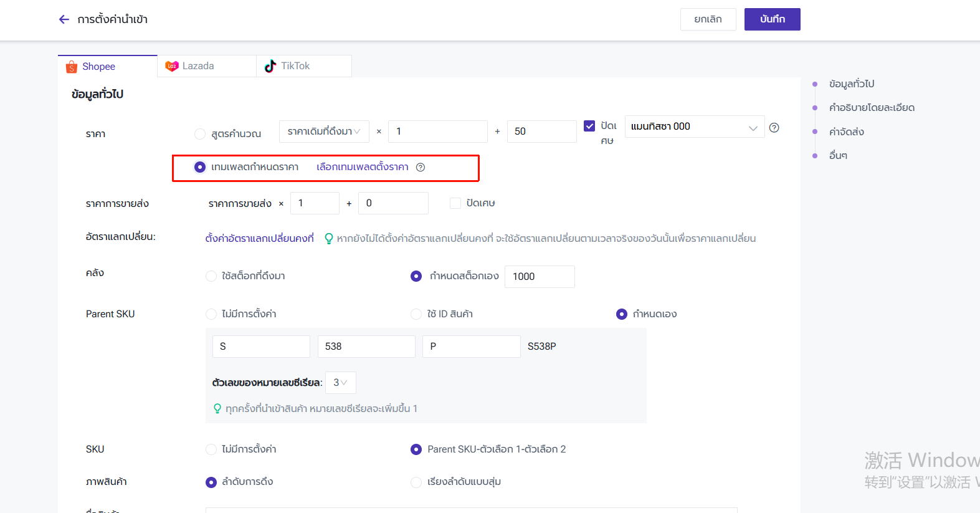Click the custom stock input field showing 1000
This screenshot has width=980, height=513.
tap(539, 277)
